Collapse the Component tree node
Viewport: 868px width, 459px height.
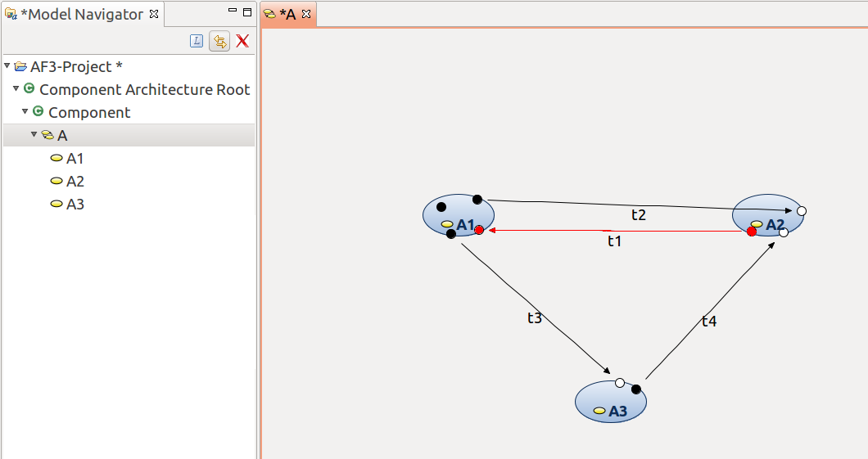25,112
